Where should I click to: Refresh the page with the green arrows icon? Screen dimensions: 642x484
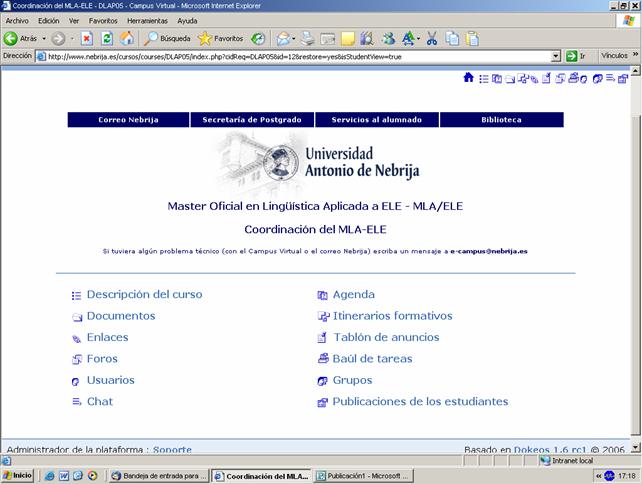click(107, 39)
